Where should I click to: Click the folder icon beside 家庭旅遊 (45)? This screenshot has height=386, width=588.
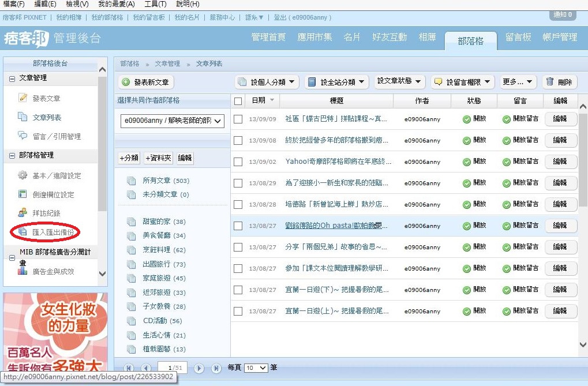131,278
